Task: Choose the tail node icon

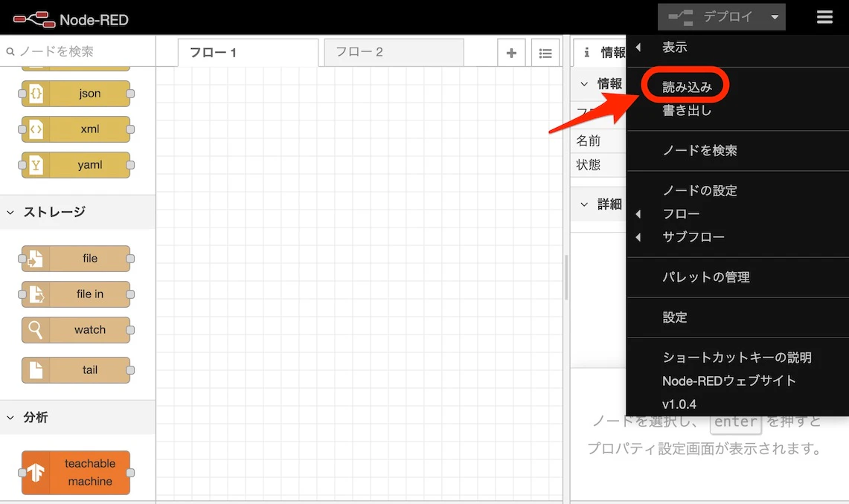Action: (36, 370)
